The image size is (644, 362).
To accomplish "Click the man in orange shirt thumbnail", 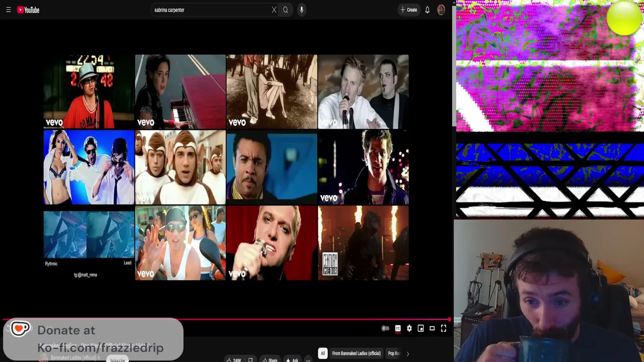I will point(89,92).
